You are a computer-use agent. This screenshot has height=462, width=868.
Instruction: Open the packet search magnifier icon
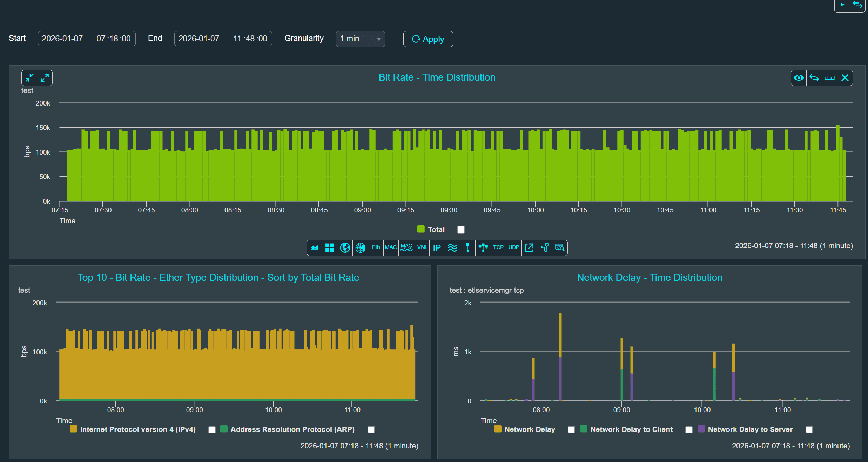(560, 248)
